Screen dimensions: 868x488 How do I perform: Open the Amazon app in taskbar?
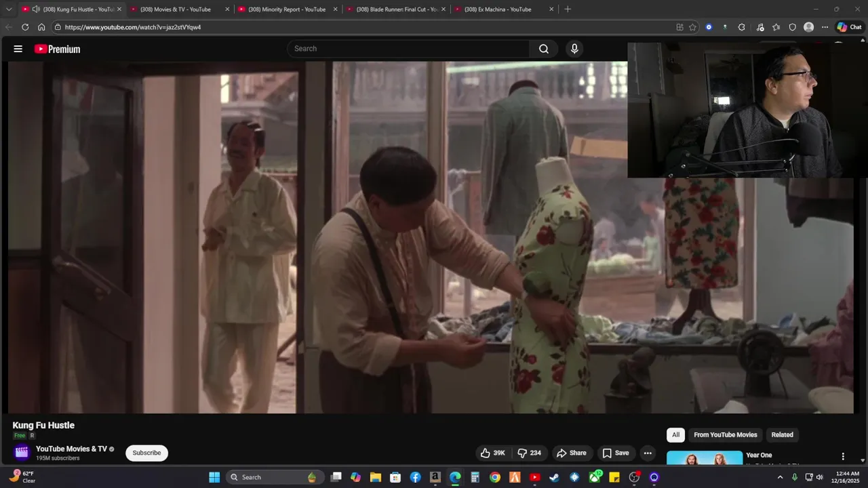pyautogui.click(x=435, y=477)
